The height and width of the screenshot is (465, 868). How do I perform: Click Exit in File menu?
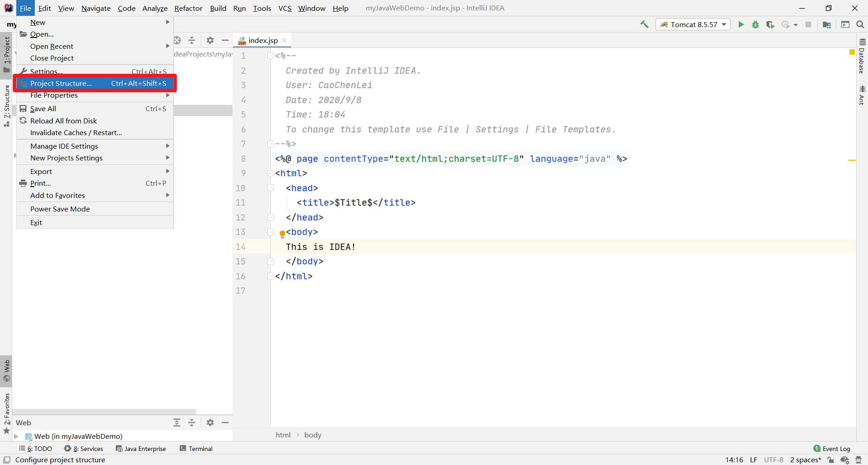pos(95,222)
